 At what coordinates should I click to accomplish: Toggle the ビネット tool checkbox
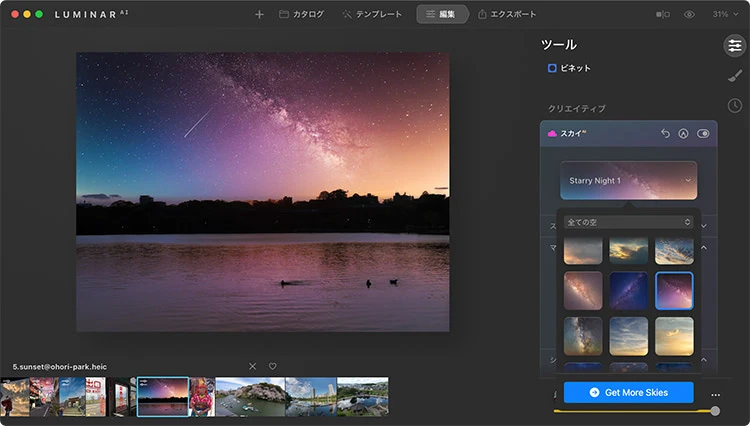coord(552,68)
